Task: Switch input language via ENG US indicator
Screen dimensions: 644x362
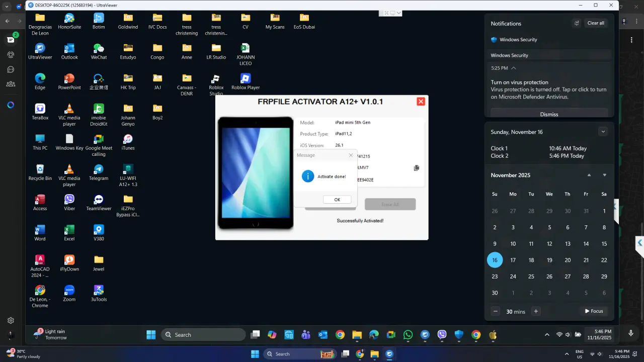Action: coord(579,354)
